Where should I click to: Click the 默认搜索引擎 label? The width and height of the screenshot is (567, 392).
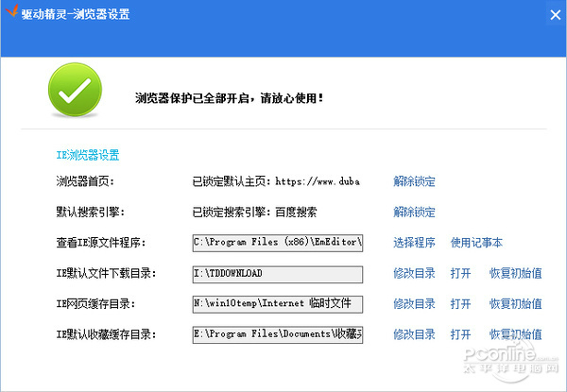coord(91,213)
